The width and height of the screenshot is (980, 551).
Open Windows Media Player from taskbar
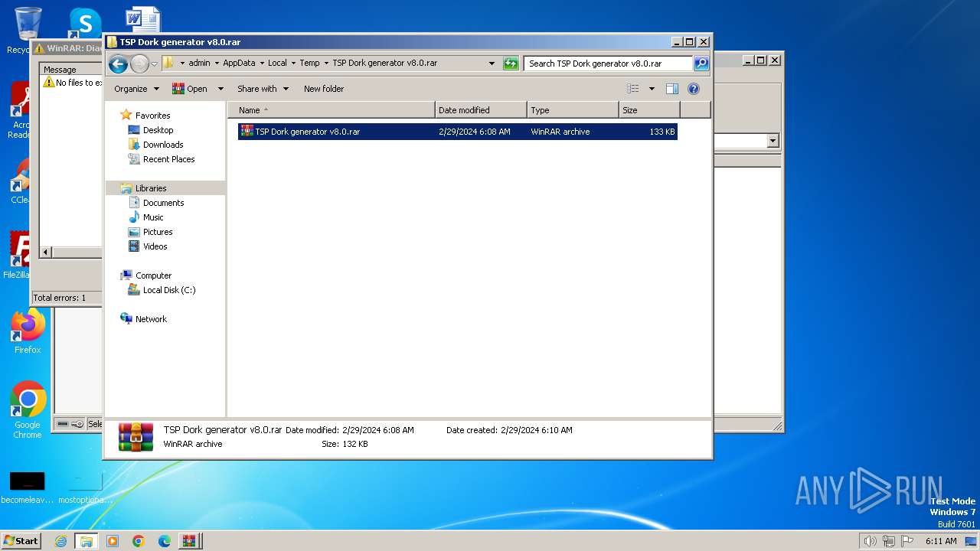pos(113,541)
